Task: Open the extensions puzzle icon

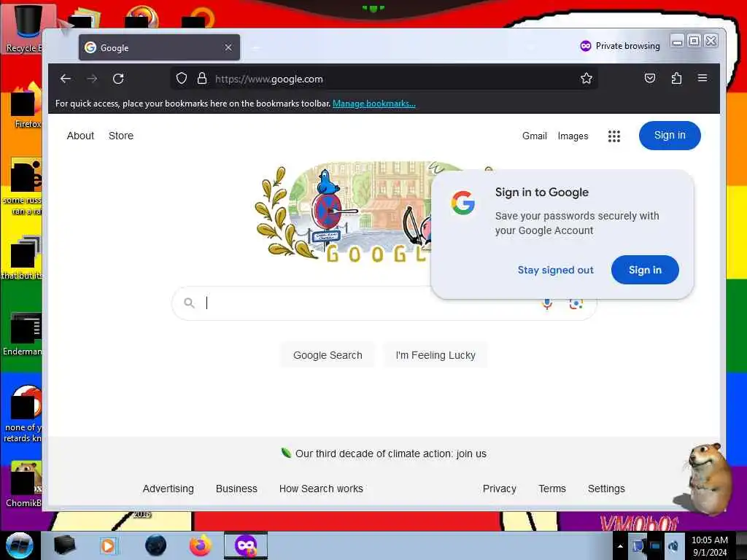Action: click(x=676, y=78)
